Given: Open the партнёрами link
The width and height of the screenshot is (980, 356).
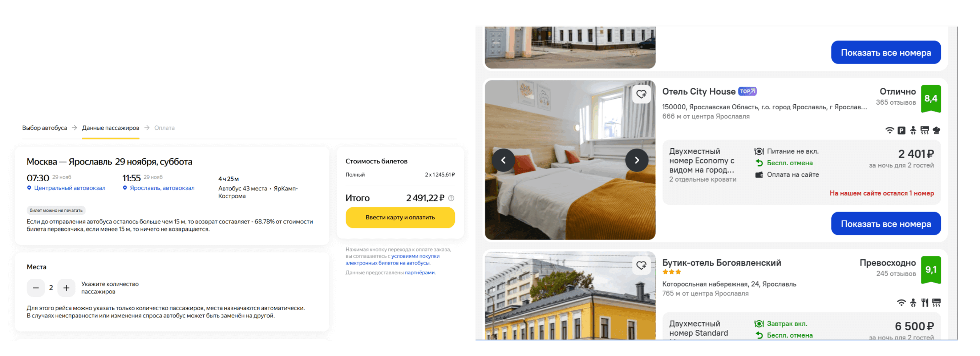Looking at the screenshot, I should pyautogui.click(x=420, y=273).
